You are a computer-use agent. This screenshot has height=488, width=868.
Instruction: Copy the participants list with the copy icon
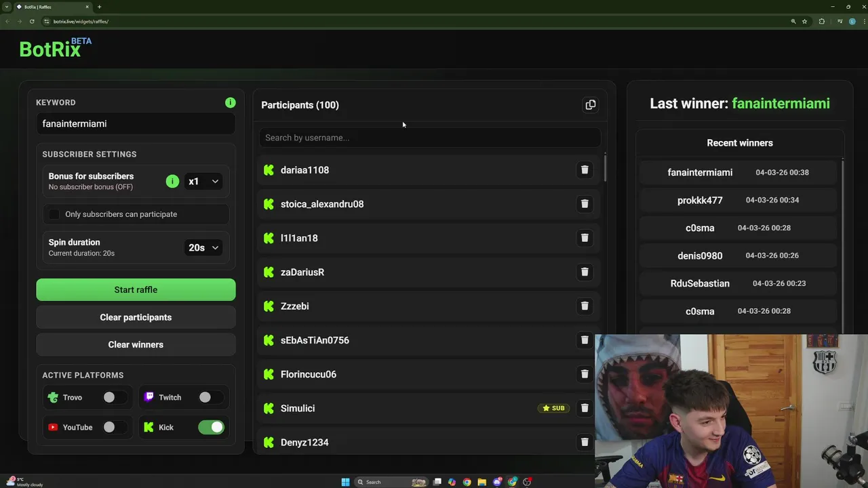tap(591, 105)
